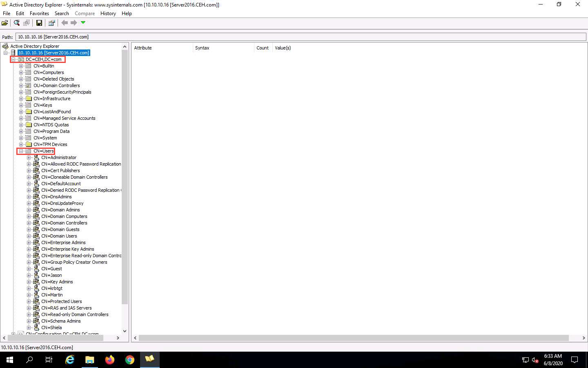Select CN=ForeignSecurityPrincipals in the tree
This screenshot has height=368, width=588.
click(x=62, y=92)
